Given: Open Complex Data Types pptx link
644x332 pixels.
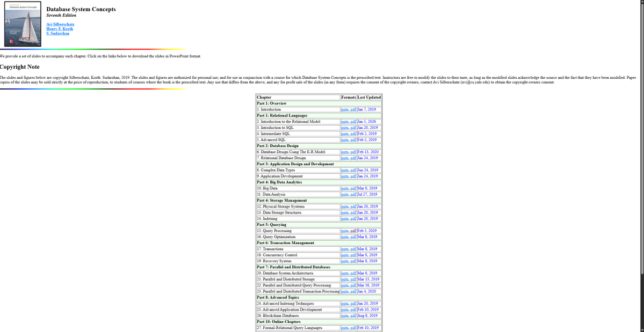Looking at the screenshot, I should click(x=345, y=170).
